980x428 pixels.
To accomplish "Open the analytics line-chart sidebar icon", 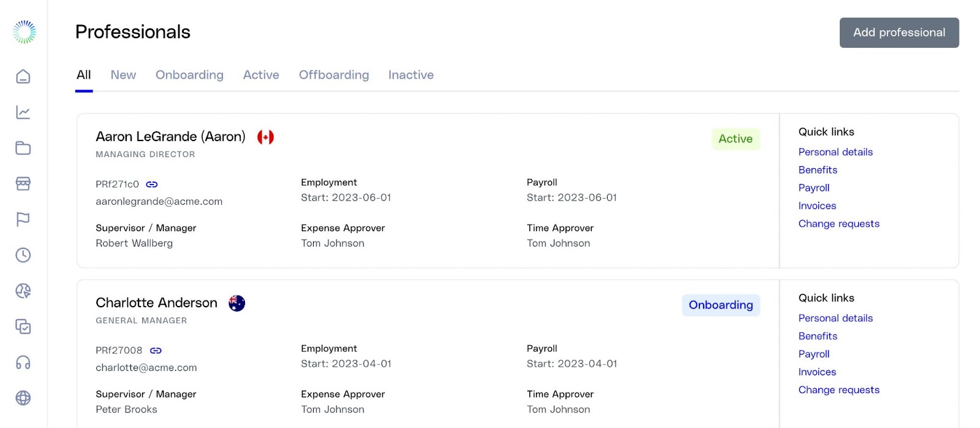I will 23,112.
